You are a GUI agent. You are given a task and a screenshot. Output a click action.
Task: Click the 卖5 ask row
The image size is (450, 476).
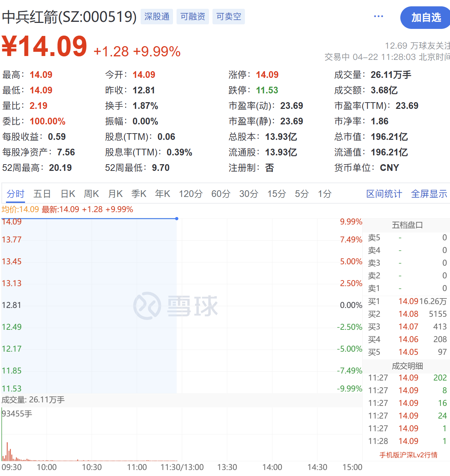pos(407,237)
